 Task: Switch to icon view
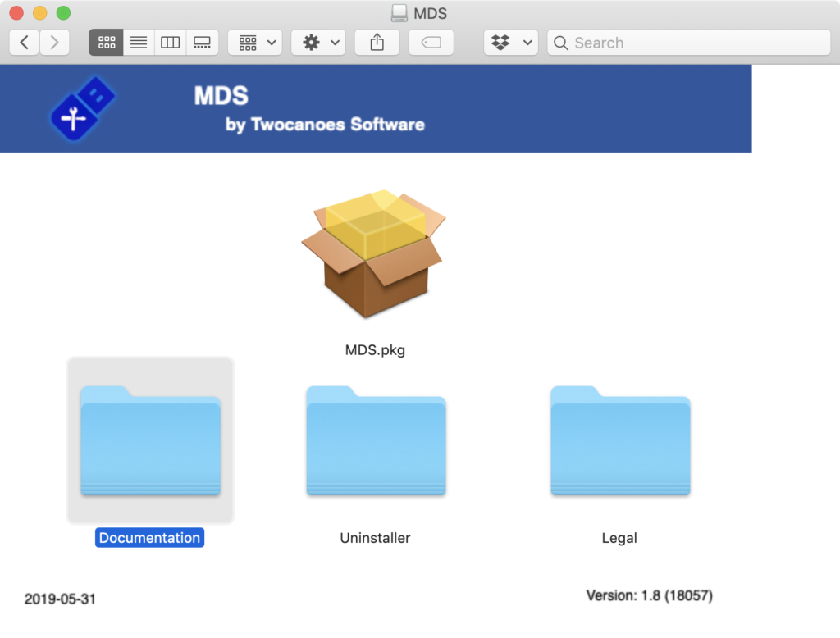pos(106,43)
